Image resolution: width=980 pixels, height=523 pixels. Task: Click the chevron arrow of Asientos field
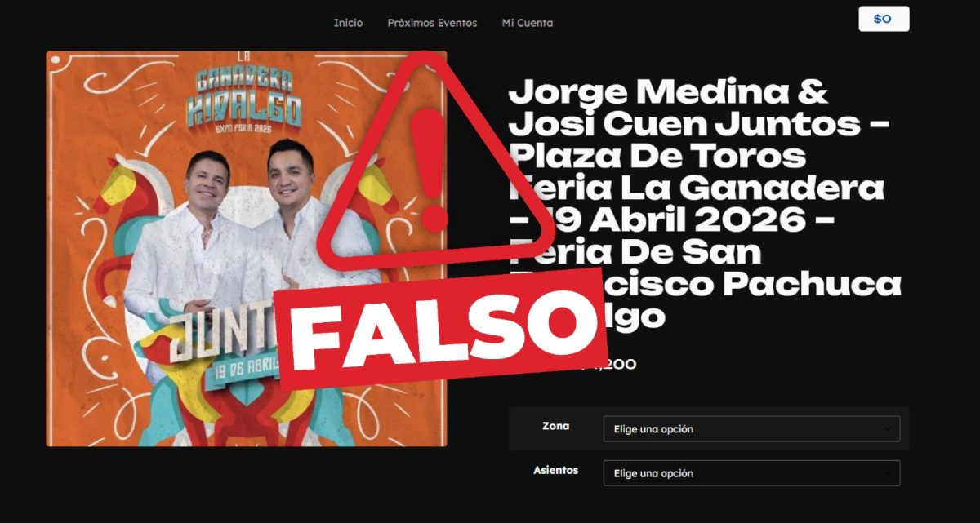[x=887, y=473]
